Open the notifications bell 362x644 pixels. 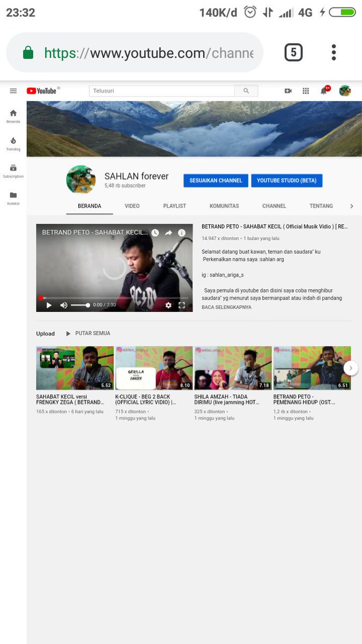coord(324,91)
